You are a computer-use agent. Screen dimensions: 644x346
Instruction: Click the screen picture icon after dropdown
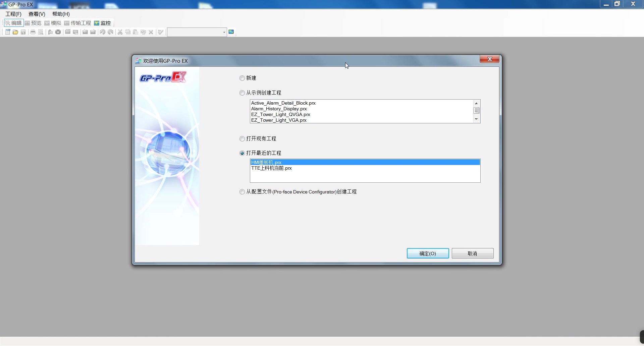[x=231, y=32]
